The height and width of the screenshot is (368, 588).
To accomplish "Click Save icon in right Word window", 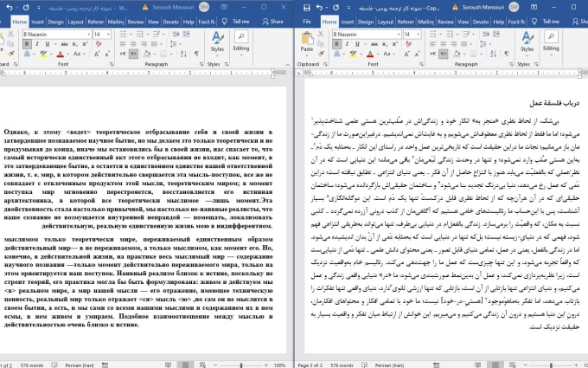I will 306,8.
